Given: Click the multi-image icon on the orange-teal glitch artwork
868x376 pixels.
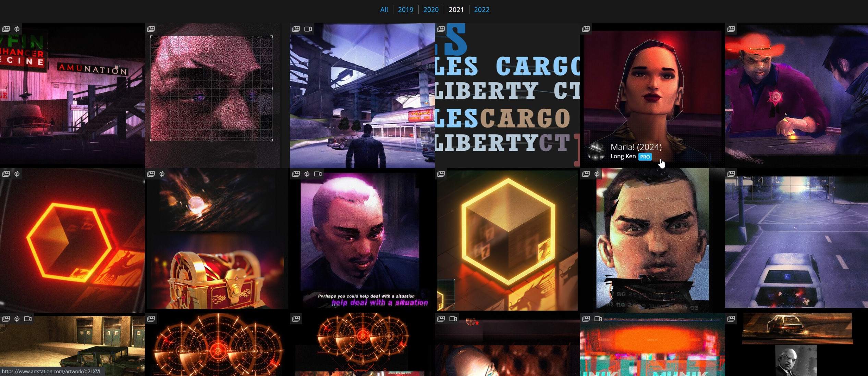Looking at the screenshot, I should [586, 319].
